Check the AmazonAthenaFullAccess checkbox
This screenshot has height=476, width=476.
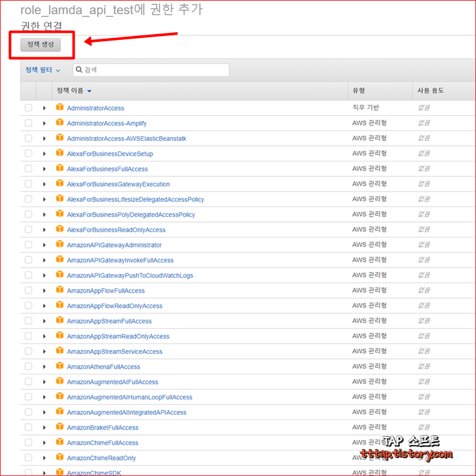click(28, 367)
